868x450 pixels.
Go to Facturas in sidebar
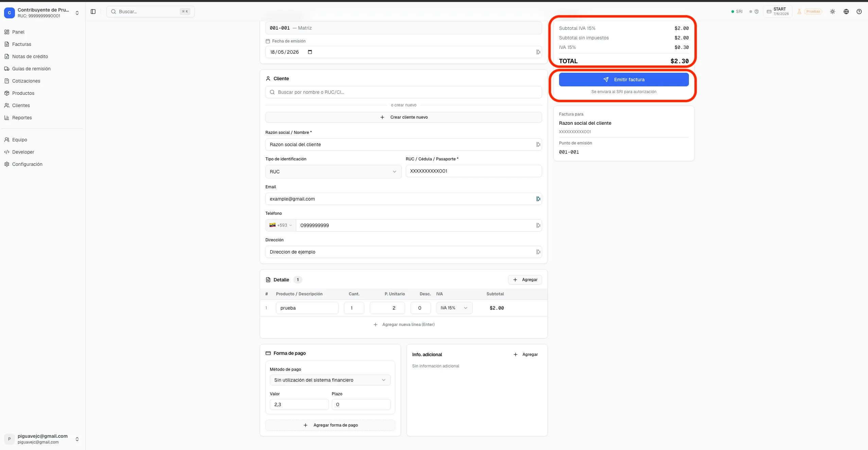coord(42,44)
